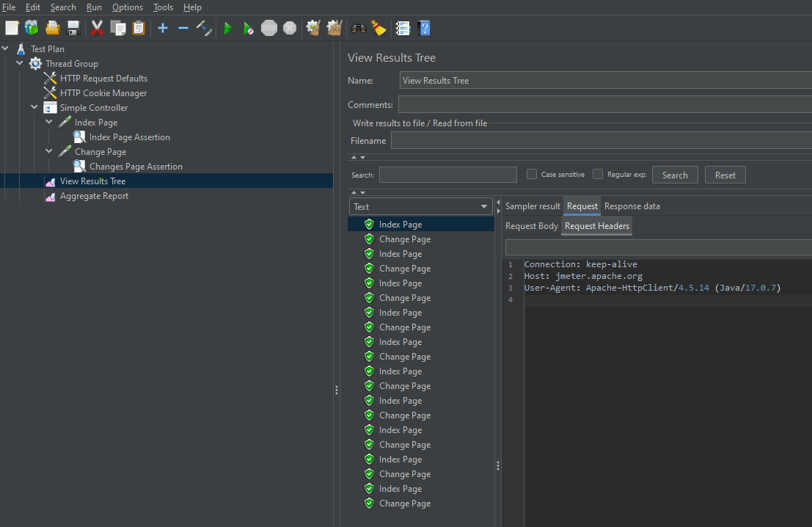The height and width of the screenshot is (527, 812).
Task: Click the Search button
Action: (674, 175)
